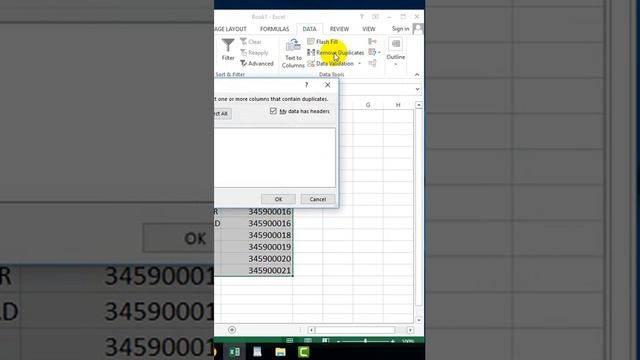Click the Filter funnel icon
640x360 pixels.
[228, 45]
